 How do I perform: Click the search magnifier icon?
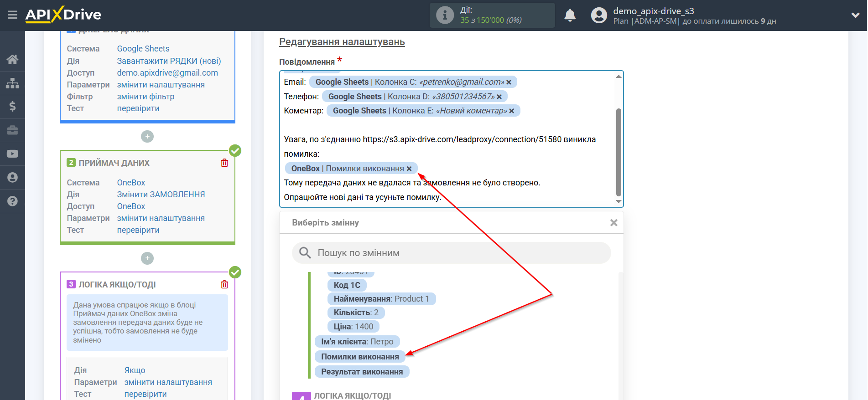coord(305,252)
